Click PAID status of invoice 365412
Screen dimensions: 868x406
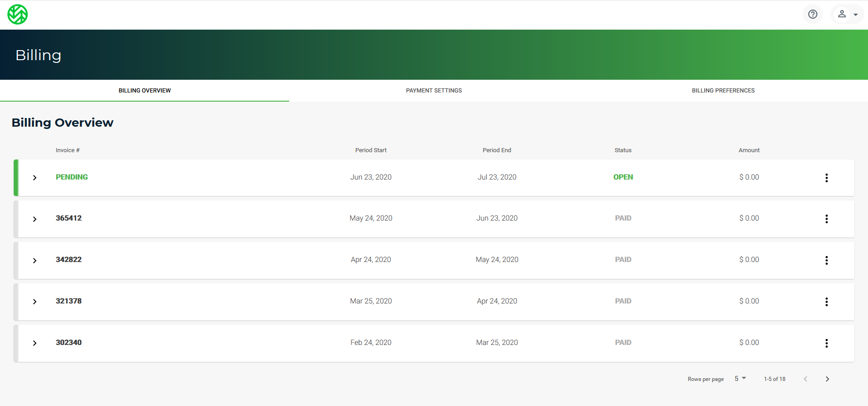click(623, 218)
